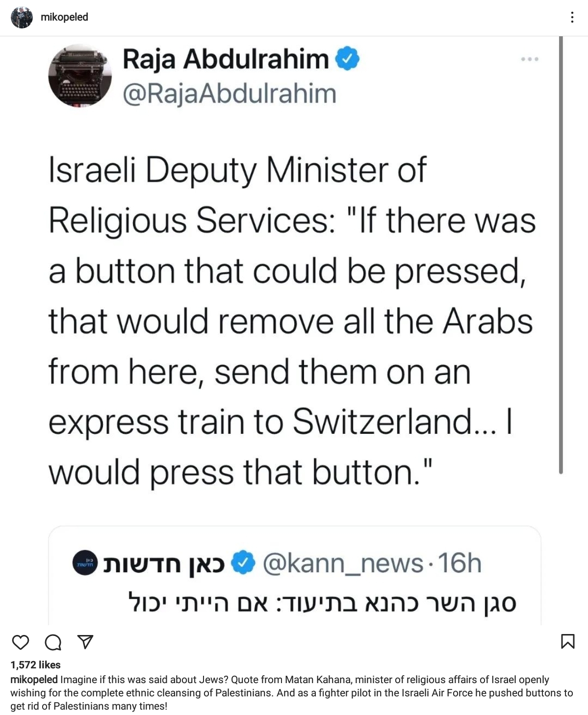Click Raja Abdulrahim typewriter avatar
Image resolution: width=588 pixels, height=715 pixels.
pos(80,76)
